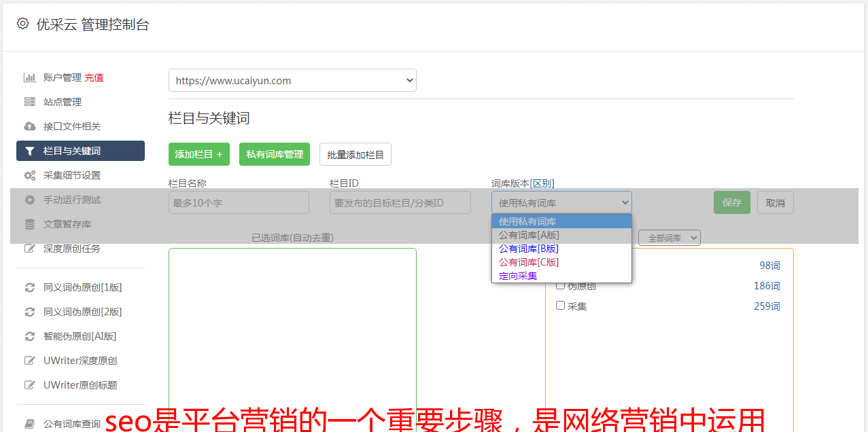Click the refresh icon for 智能伪原创[AI版]
Screen dimensions: 868x432
(x=30, y=336)
